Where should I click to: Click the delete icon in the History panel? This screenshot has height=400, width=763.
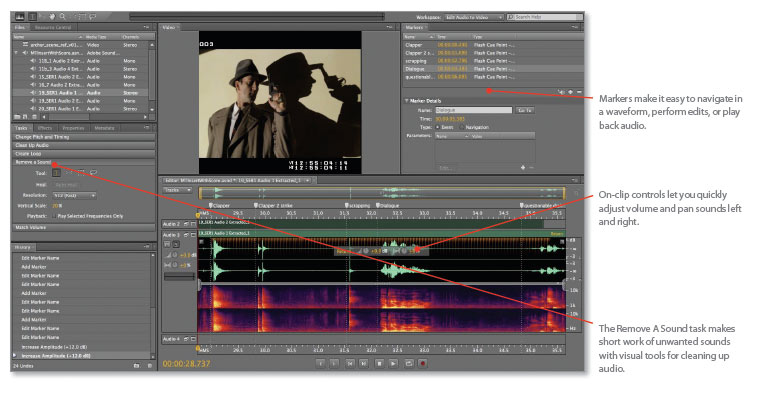click(x=148, y=365)
